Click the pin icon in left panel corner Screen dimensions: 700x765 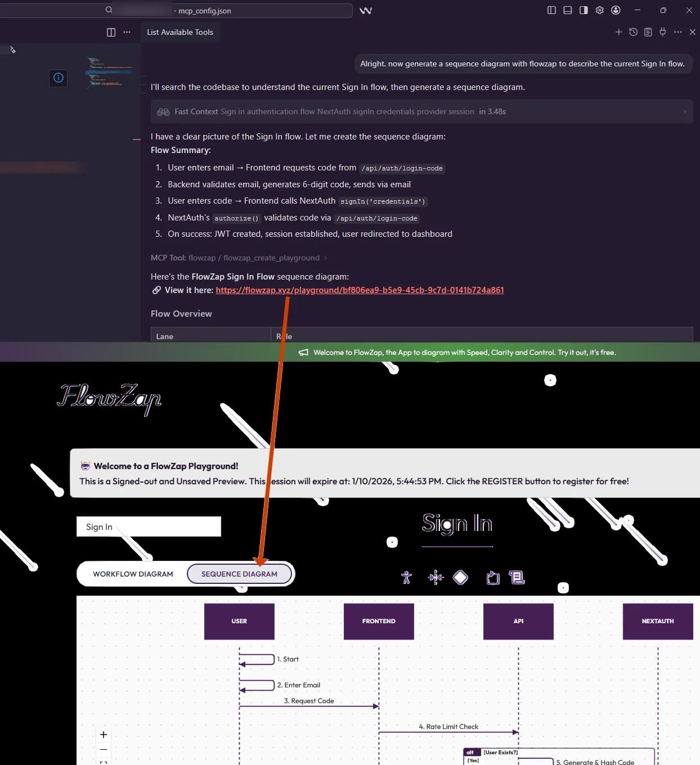click(x=12, y=50)
